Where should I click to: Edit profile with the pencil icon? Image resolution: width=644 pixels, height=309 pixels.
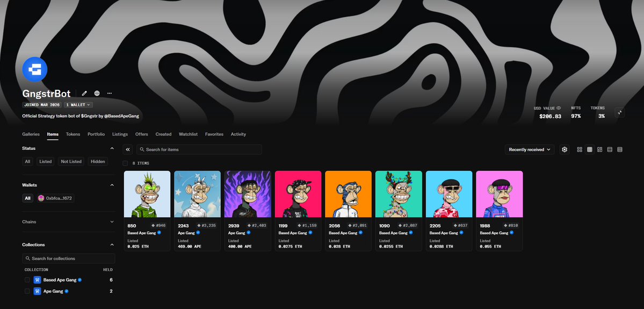(85, 94)
